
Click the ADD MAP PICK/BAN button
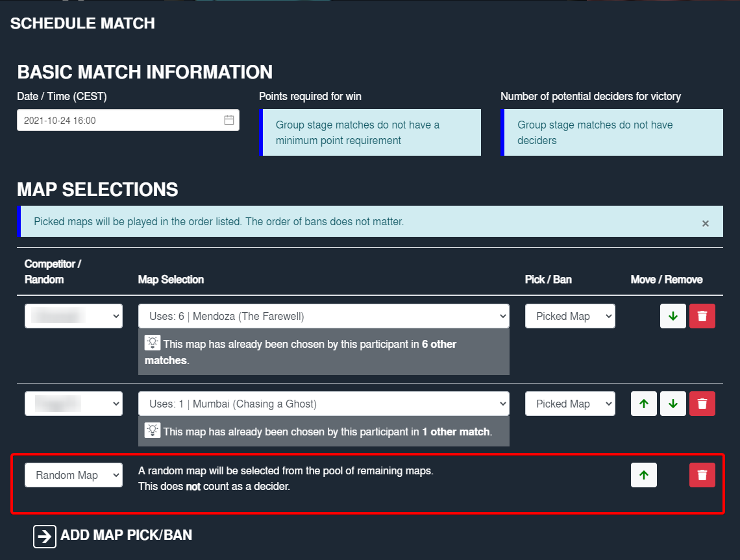point(126,535)
